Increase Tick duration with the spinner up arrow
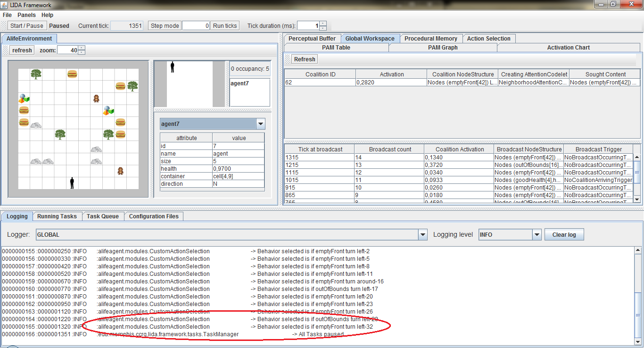 click(x=322, y=24)
